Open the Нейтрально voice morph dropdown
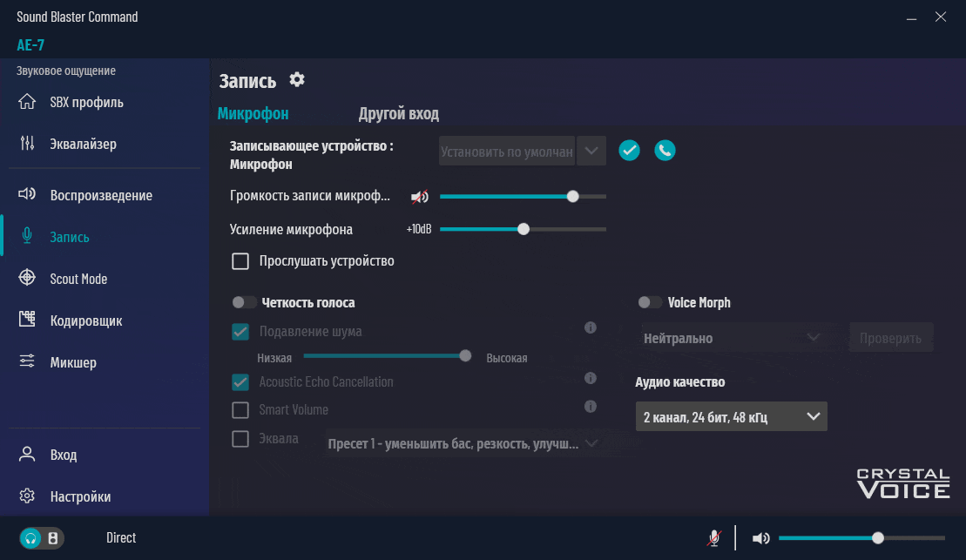Screen dimensions: 966x560 (731, 338)
